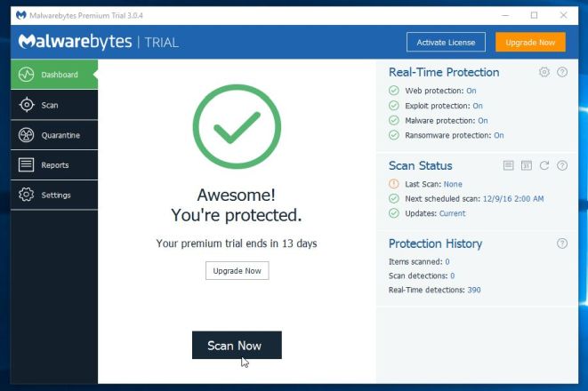Viewport: 588px width, 391px height.
Task: Toggle Web protection On link
Action: coord(471,91)
